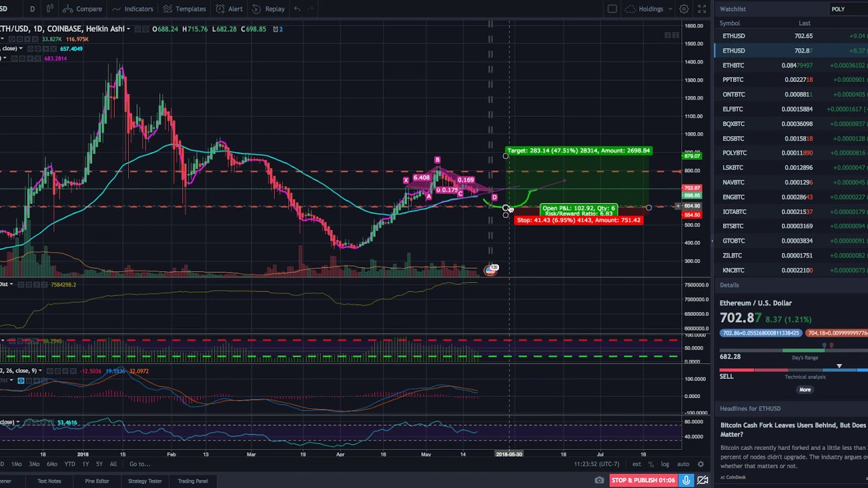Screen dimensions: 868x488
Task: Expand the ETH/USD legend dropdown arrow
Action: pos(128,29)
